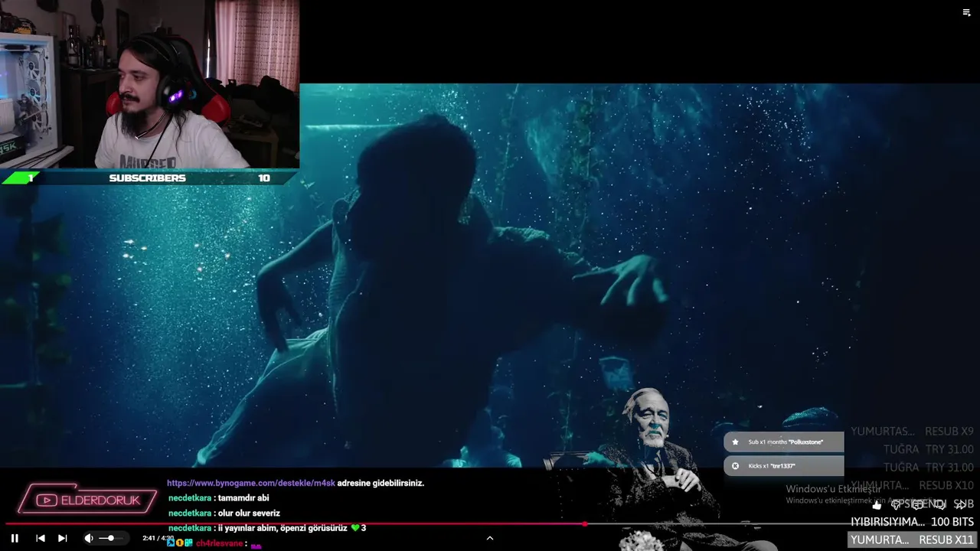Viewport: 980px width, 551px height.
Task: Mute the player volume speaker icon
Action: coord(89,538)
